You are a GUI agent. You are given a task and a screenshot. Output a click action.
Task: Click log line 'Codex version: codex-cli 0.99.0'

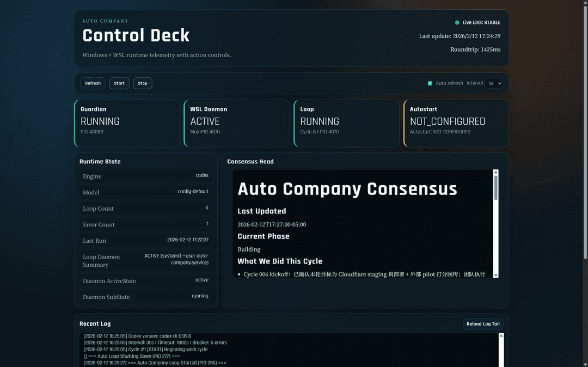pyautogui.click(x=137, y=336)
